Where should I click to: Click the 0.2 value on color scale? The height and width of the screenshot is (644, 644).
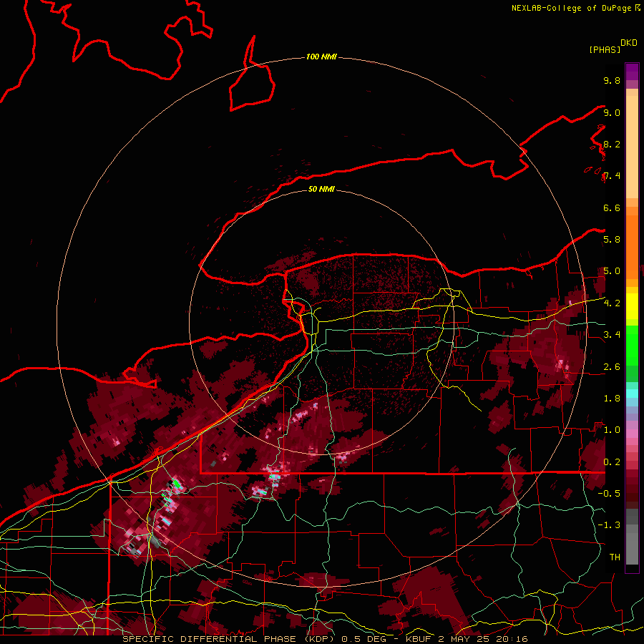click(x=612, y=462)
